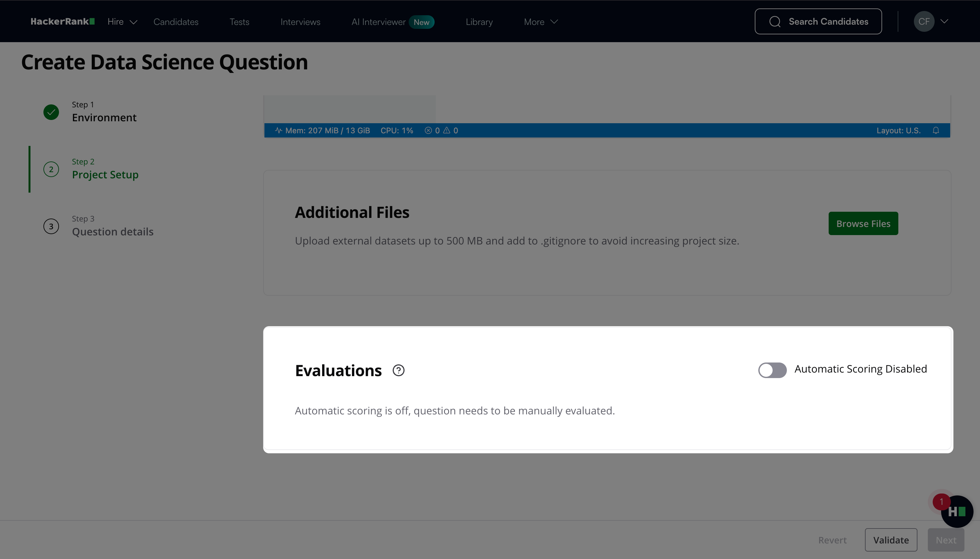Image resolution: width=980 pixels, height=559 pixels.
Task: Enable the Automatic Scoring toggle
Action: point(772,370)
